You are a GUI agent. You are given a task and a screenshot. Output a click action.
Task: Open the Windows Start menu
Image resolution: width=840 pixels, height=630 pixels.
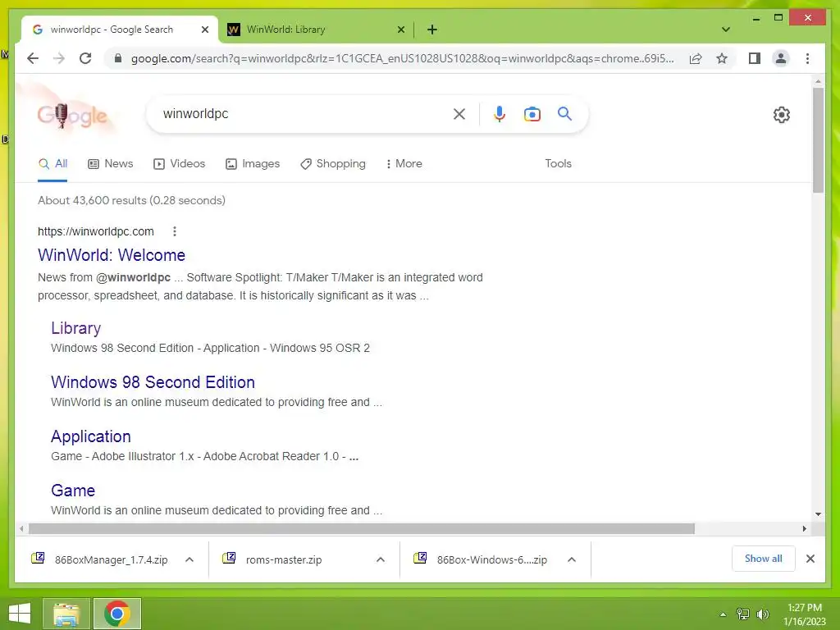pos(20,614)
